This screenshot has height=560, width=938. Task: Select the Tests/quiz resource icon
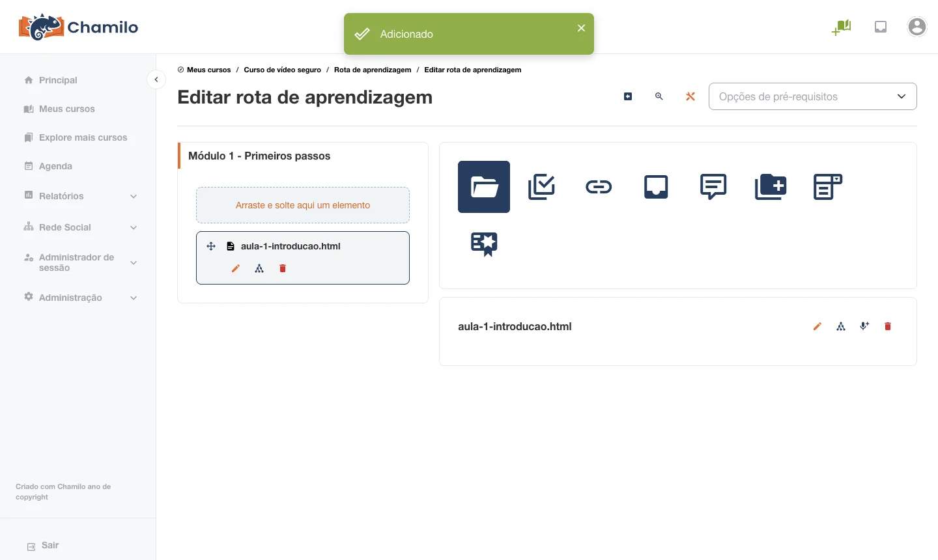click(x=541, y=187)
